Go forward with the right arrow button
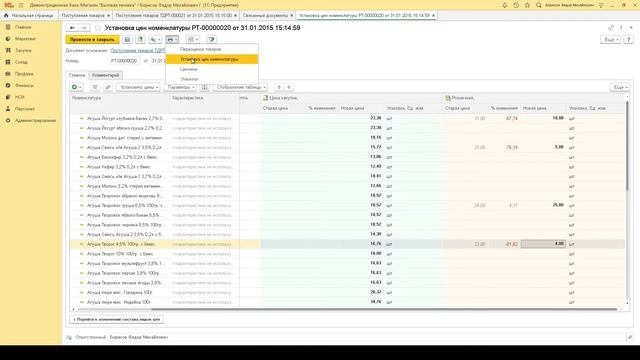Viewport: 640px width, 360px height. (x=84, y=28)
